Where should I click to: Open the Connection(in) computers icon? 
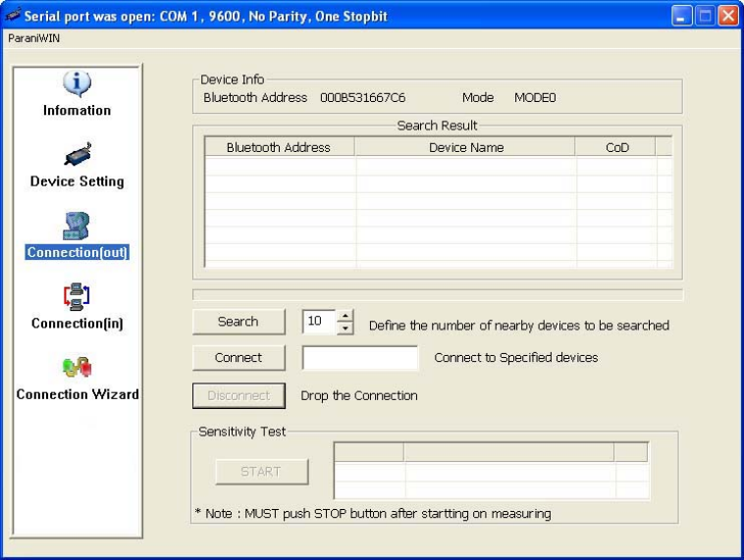[77, 296]
